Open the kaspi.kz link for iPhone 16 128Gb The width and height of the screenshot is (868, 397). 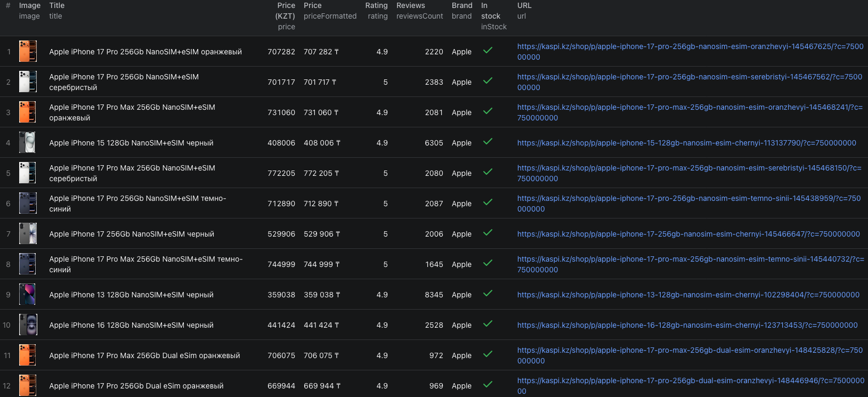coord(687,325)
